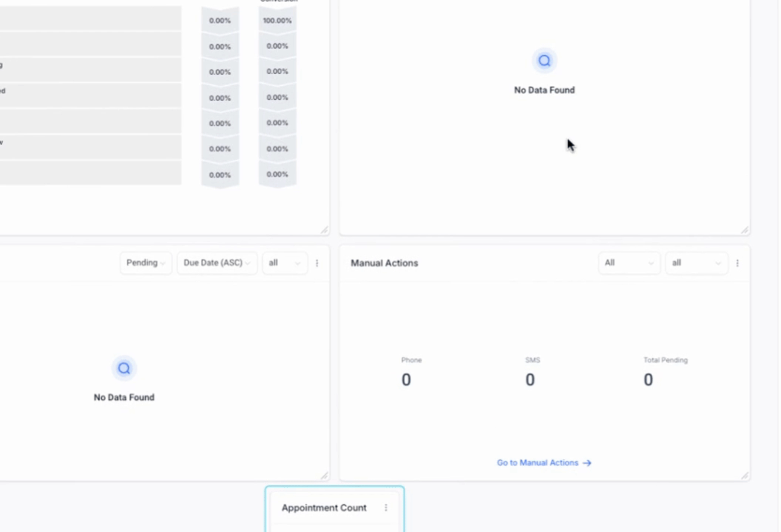The width and height of the screenshot is (781, 532).
Task: Click the magnifier icon above top No Data Found
Action: pos(544,61)
